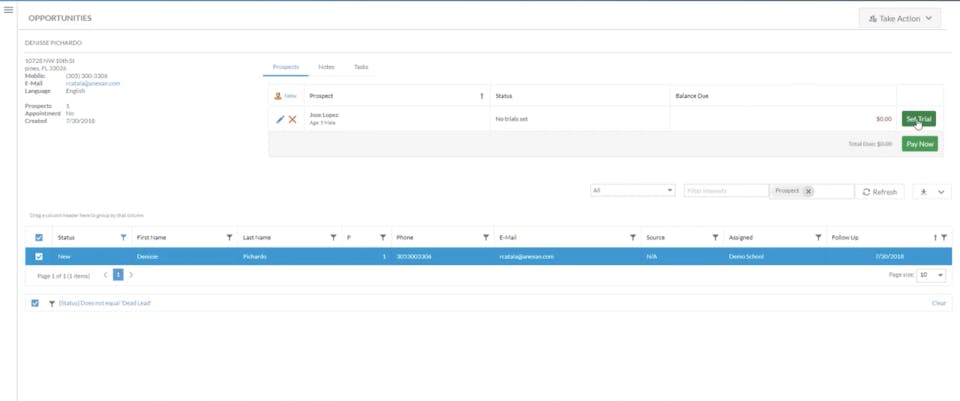Screen dimensions: 960x401
Task: Click the Pay Now button
Action: (920, 144)
